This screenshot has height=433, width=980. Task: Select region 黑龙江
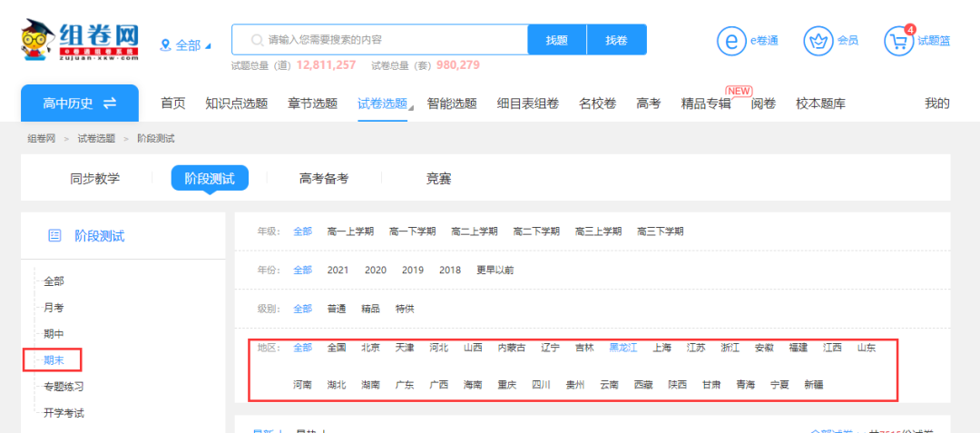(x=623, y=348)
